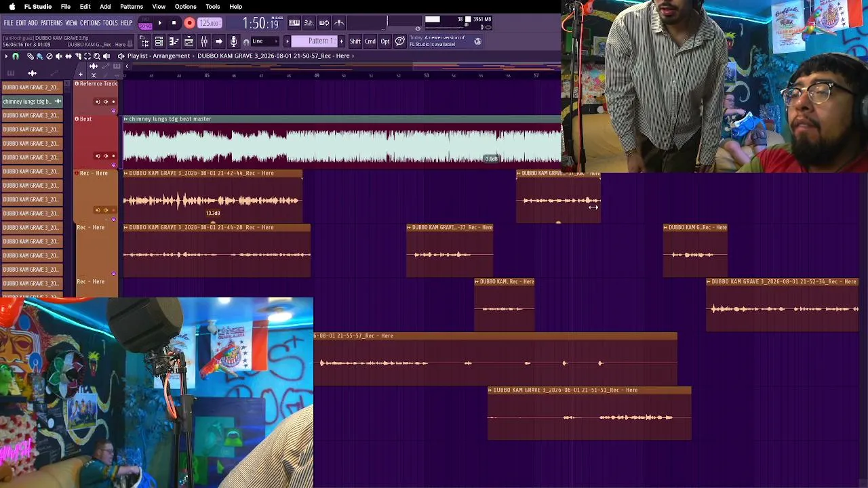This screenshot has width=868, height=488.
Task: Open the 21-44-28_Rec clip menu
Action: [x=126, y=228]
